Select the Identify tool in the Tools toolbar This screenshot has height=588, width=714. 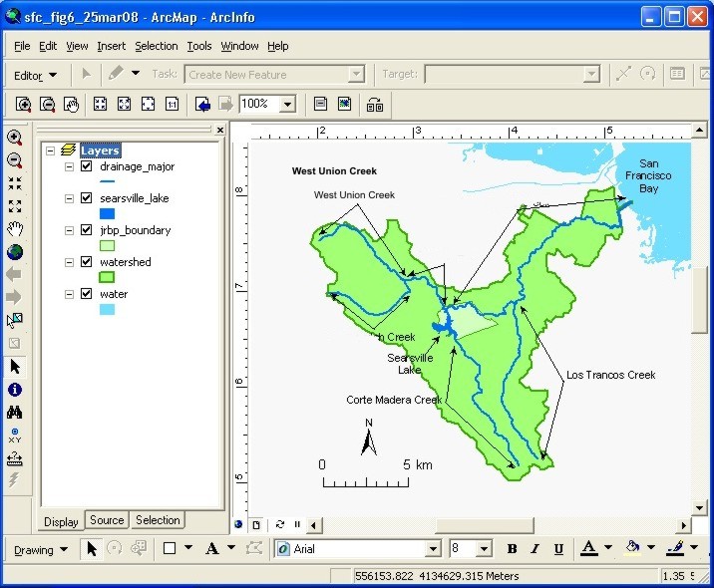pos(15,390)
